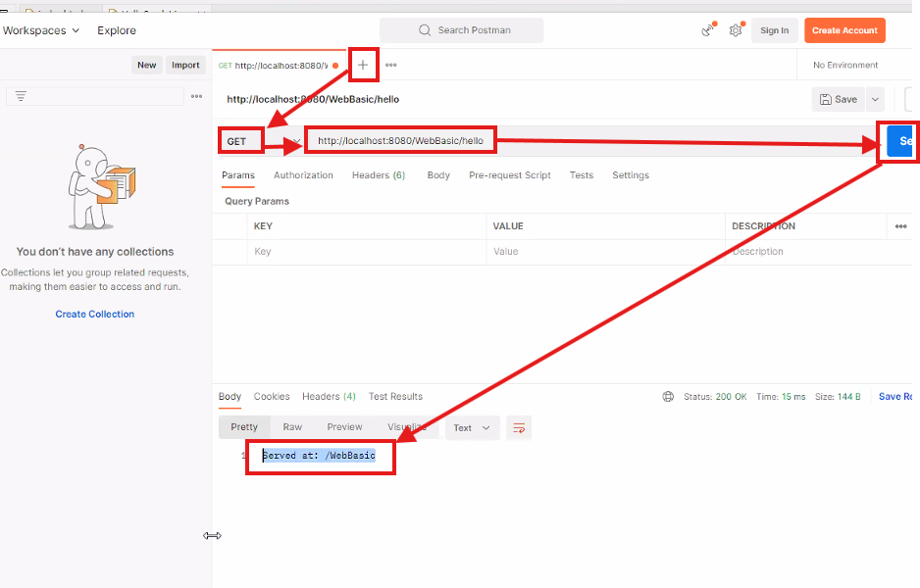
Task: Toggle the response line wrap icon
Action: tap(519, 428)
